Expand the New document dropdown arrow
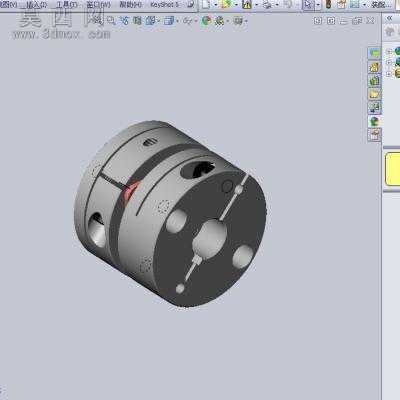Viewport: 400px width, 400px height. coord(216,5)
